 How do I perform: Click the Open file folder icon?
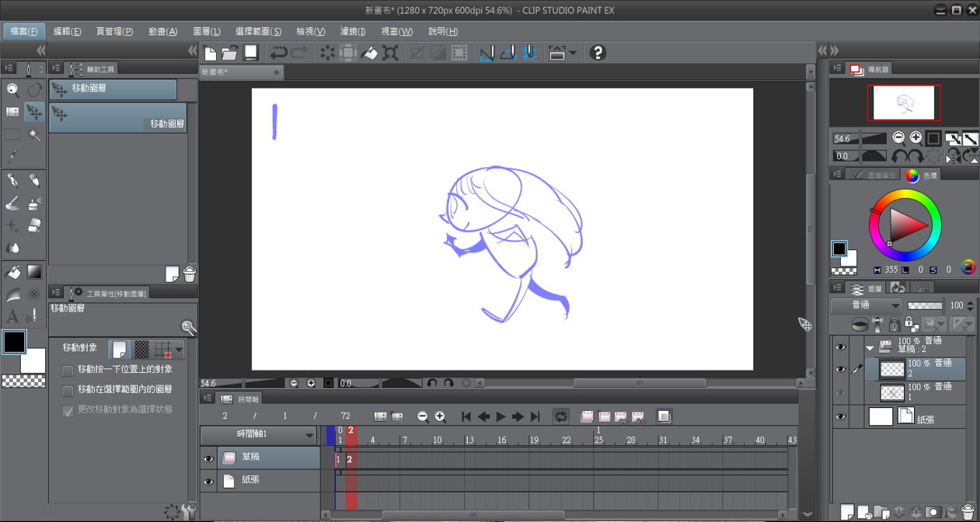click(x=230, y=53)
